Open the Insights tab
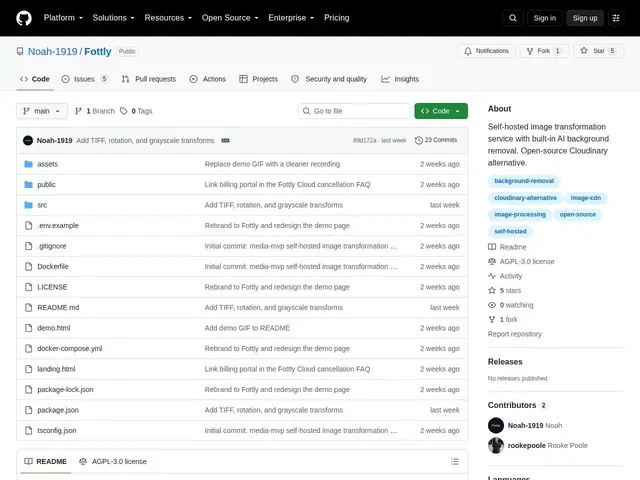Screen dimensions: 640x480 point(400,79)
